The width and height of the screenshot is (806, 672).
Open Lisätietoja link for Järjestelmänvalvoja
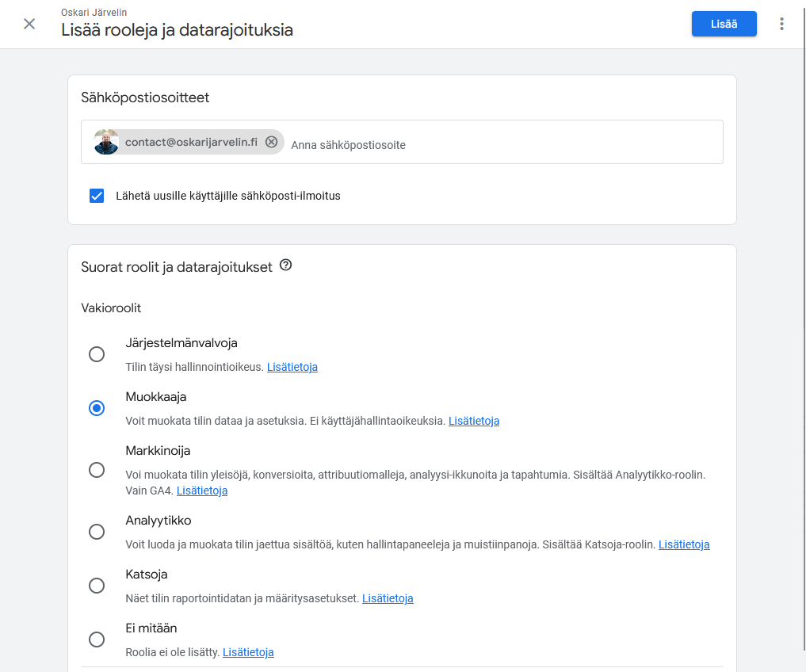pos(292,367)
